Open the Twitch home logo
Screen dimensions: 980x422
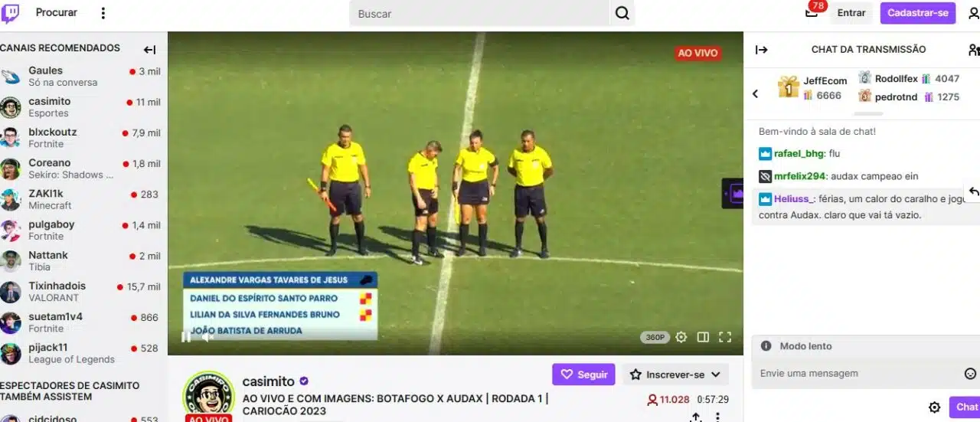pyautogui.click(x=11, y=13)
